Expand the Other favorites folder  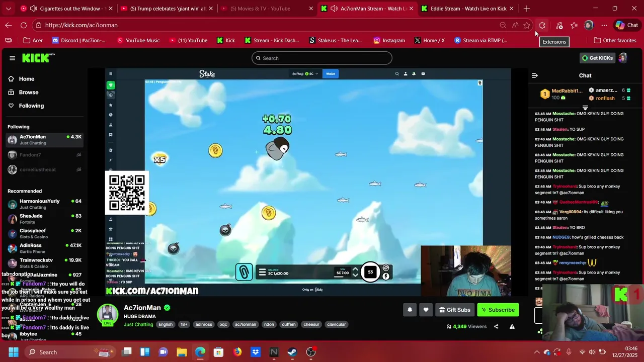pos(615,40)
